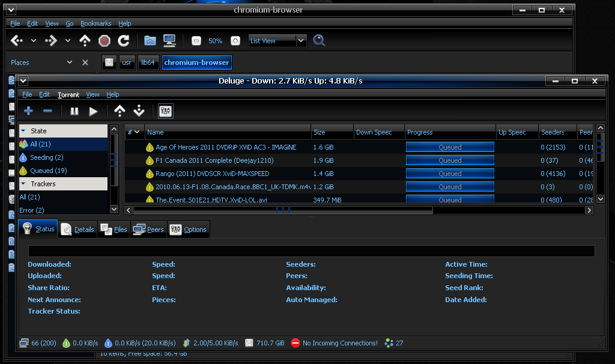
Task: Pause the selected torrent
Action: tap(74, 111)
